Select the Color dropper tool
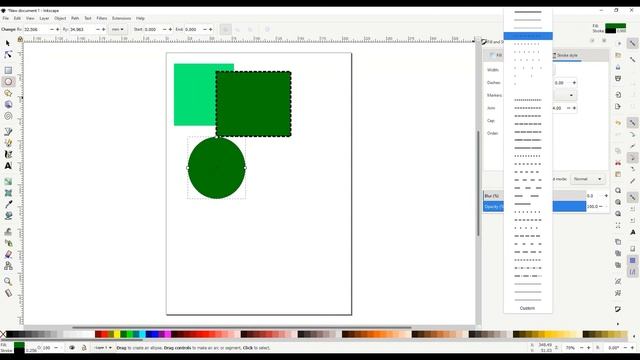The image size is (640, 360). click(8, 204)
